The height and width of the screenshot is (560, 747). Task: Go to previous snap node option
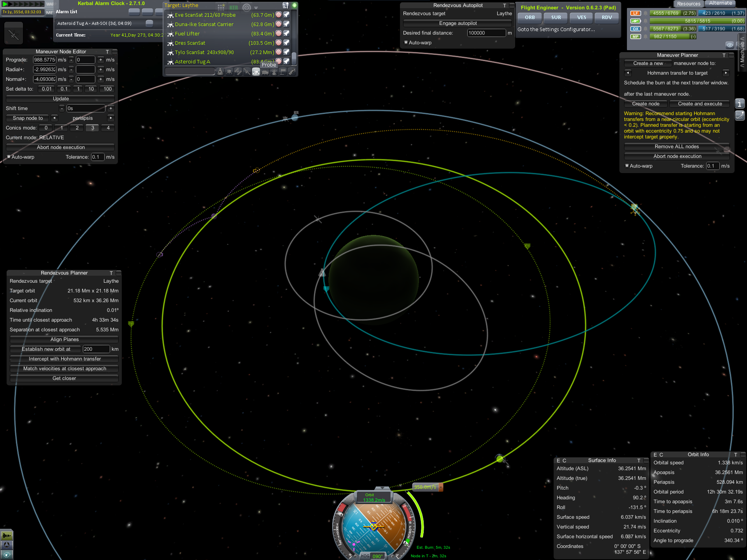coord(54,118)
